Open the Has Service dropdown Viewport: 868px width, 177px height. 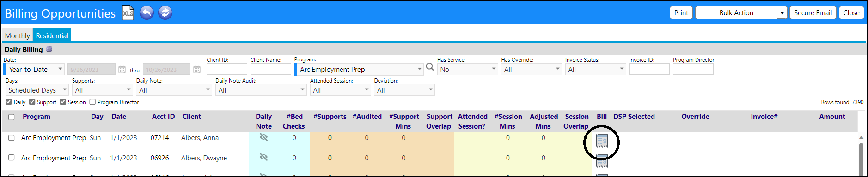468,69
